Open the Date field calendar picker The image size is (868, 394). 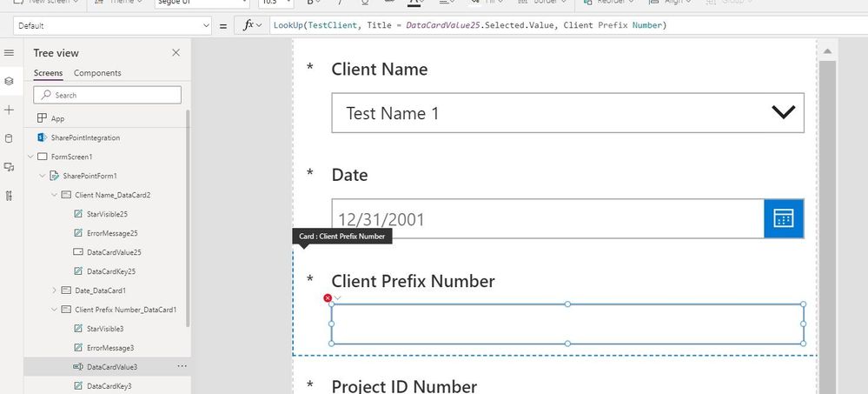click(x=784, y=219)
